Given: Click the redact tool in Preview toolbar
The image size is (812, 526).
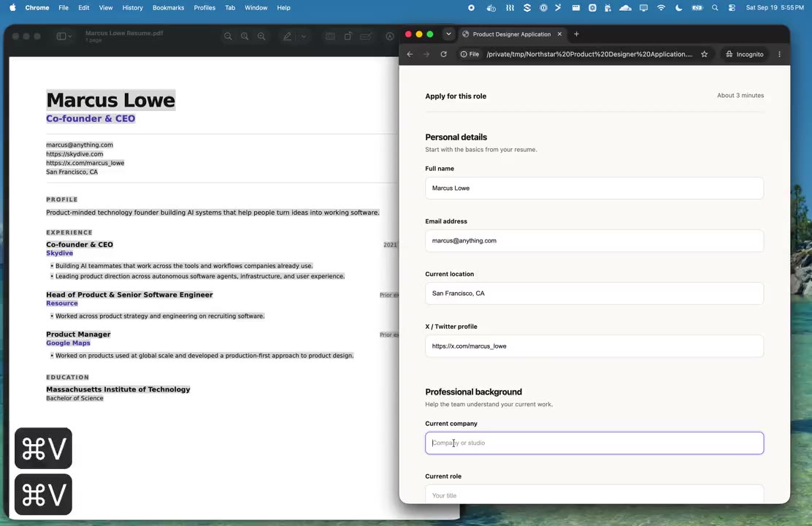Looking at the screenshot, I should click(330, 37).
